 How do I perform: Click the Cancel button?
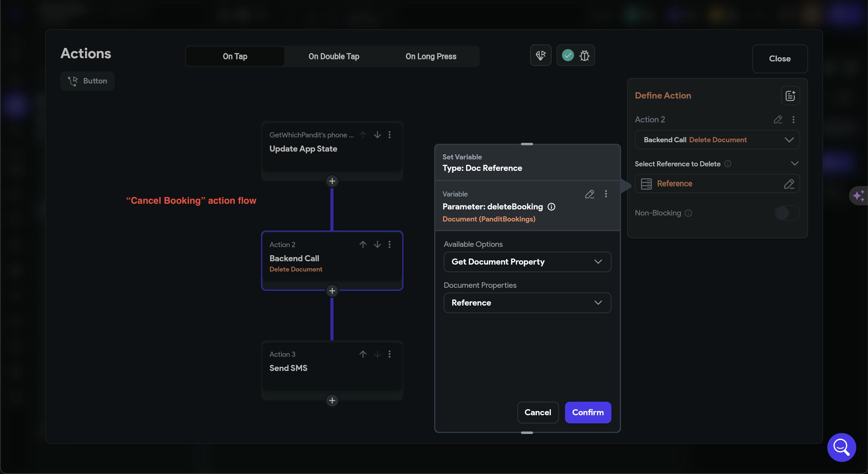[x=538, y=412]
